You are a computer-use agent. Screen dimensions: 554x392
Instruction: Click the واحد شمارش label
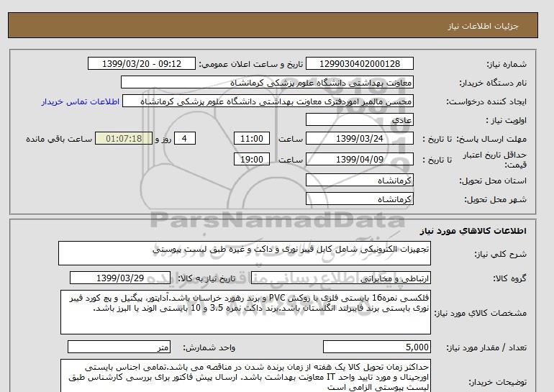tap(209, 347)
